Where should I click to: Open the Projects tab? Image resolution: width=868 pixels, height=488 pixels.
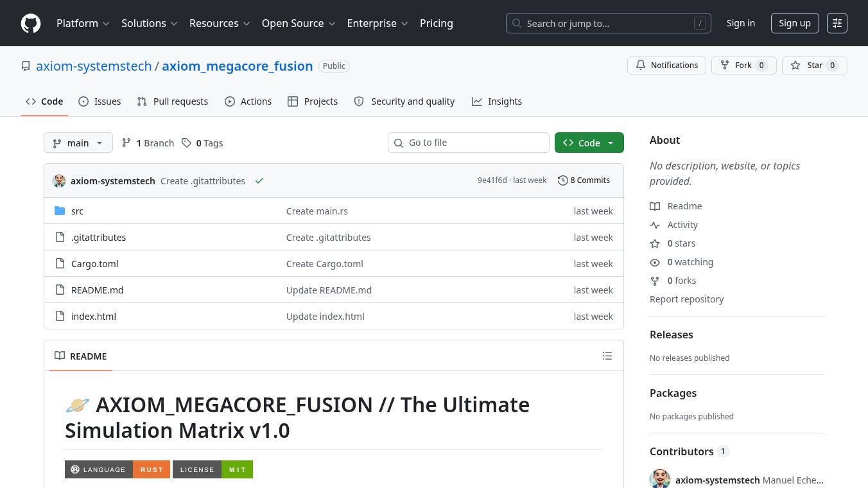click(x=313, y=101)
